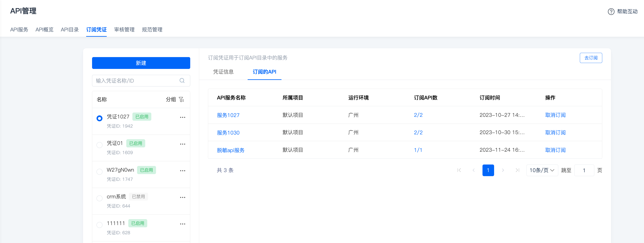The image size is (644, 243).
Task: Open more options for W27gN0wn
Action: coord(182,171)
